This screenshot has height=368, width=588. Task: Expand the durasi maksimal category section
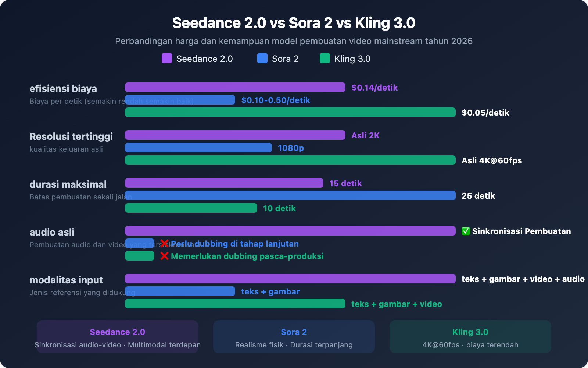tap(68, 184)
